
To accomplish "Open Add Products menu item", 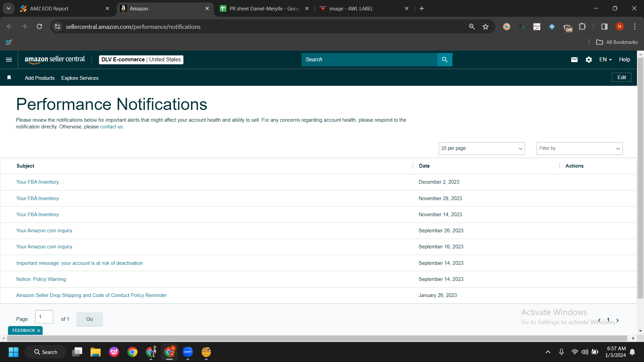I will [x=40, y=78].
